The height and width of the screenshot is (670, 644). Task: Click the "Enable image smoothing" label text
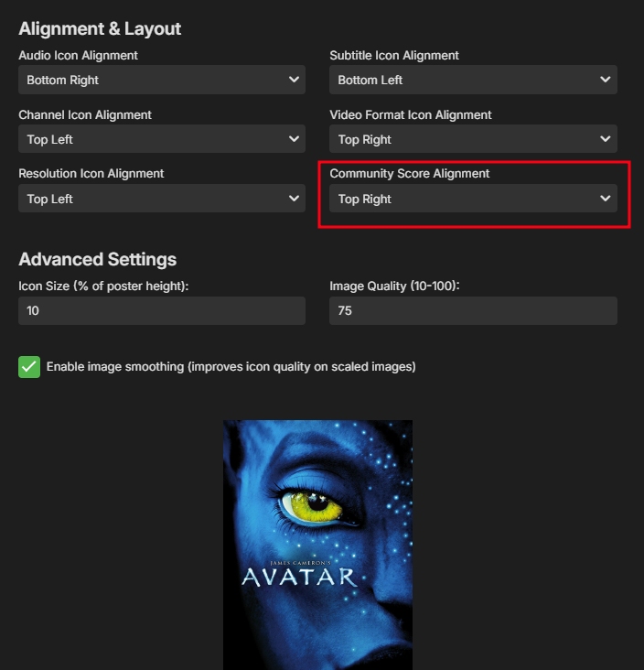pos(231,367)
